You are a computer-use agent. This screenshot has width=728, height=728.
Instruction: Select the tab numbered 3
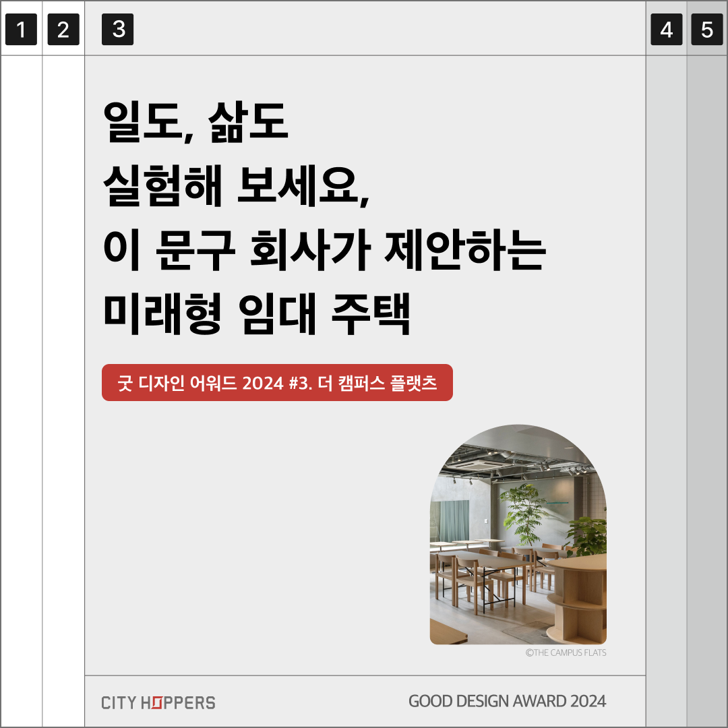[117, 29]
